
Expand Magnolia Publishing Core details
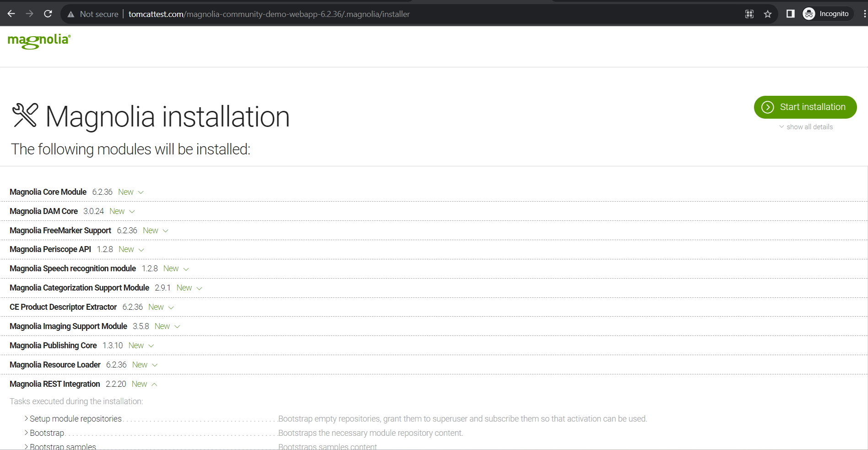[x=152, y=346]
